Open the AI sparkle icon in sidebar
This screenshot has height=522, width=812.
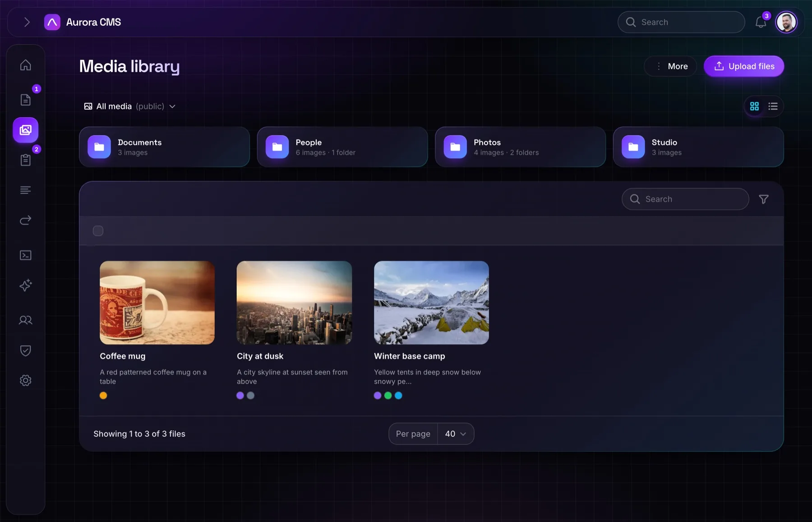[x=26, y=285]
